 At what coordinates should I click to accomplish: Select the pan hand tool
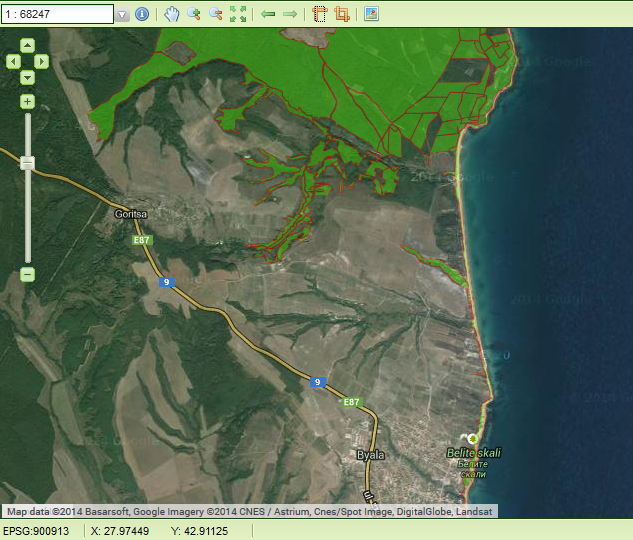click(171, 14)
